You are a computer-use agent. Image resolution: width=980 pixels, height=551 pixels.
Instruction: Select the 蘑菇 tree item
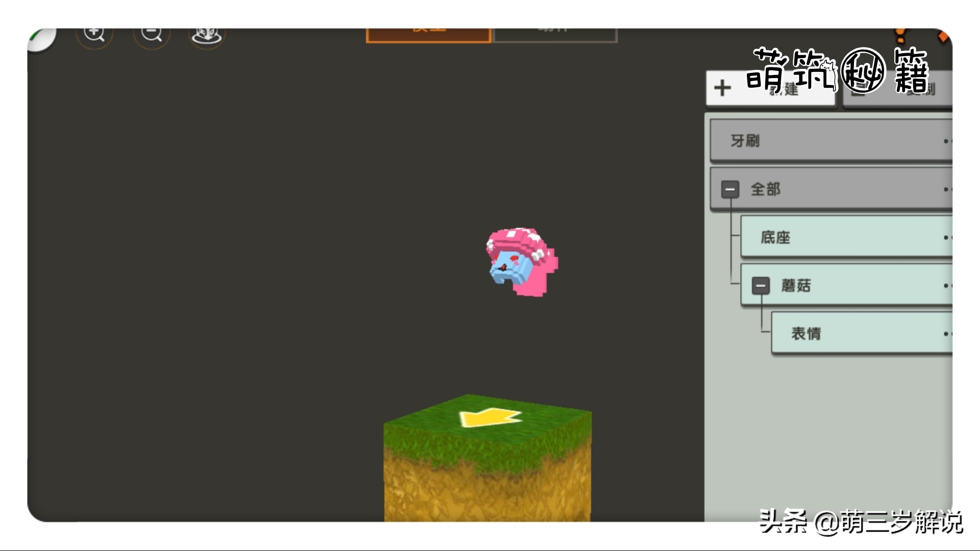tap(846, 285)
